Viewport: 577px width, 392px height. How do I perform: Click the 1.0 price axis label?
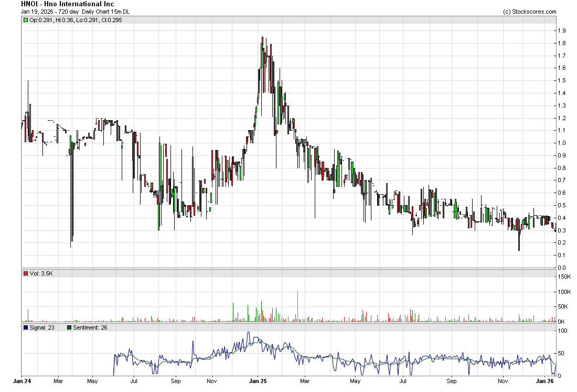(x=561, y=143)
